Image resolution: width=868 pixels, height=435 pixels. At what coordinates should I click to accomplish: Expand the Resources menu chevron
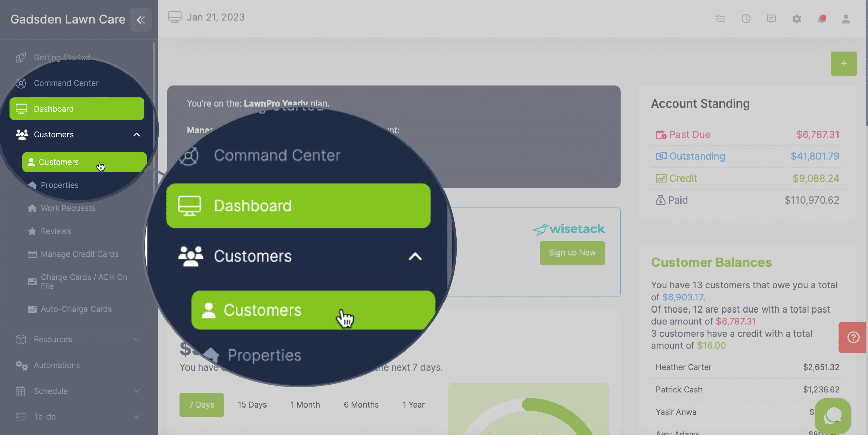(137, 339)
